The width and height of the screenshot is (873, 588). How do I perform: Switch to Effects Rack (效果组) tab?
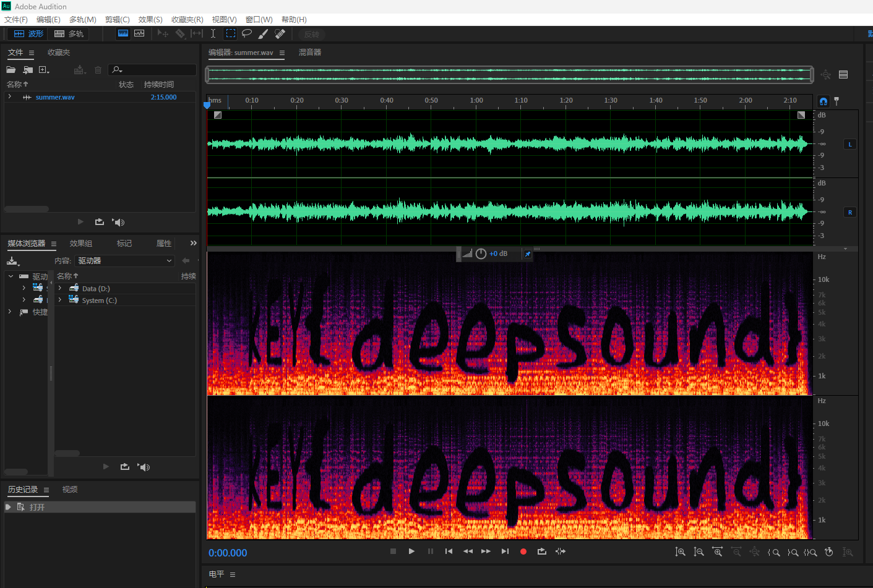[81, 244]
